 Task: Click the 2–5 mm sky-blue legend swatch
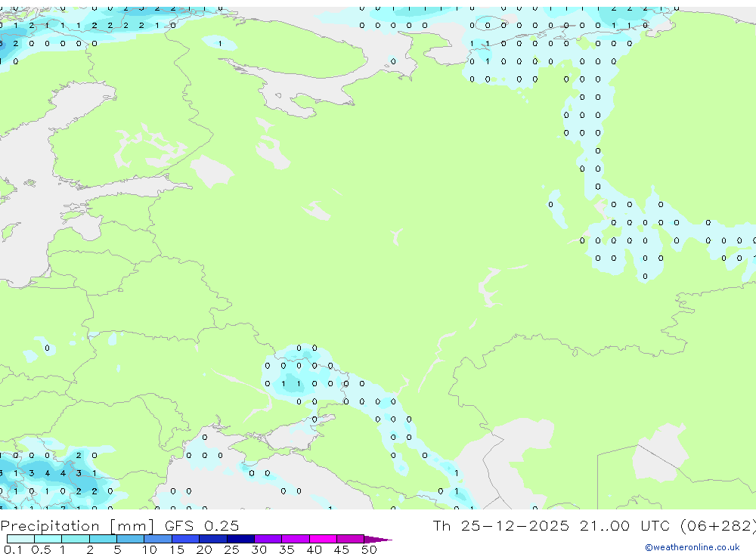(103, 539)
